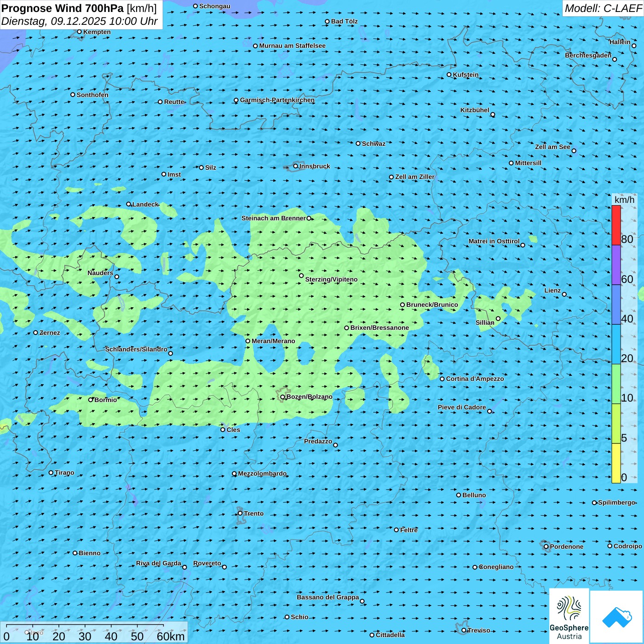The height and width of the screenshot is (644, 644).
Task: Click the Innsbruck city marker
Action: pyautogui.click(x=296, y=166)
